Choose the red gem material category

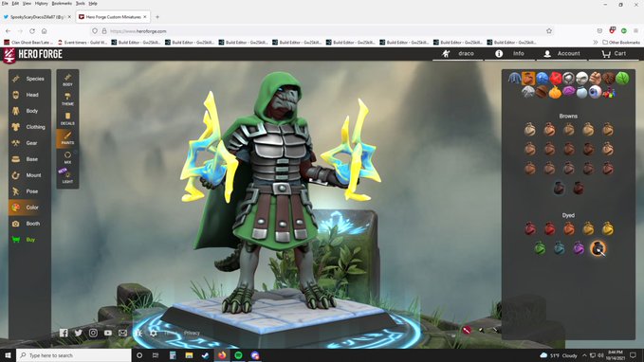555,78
